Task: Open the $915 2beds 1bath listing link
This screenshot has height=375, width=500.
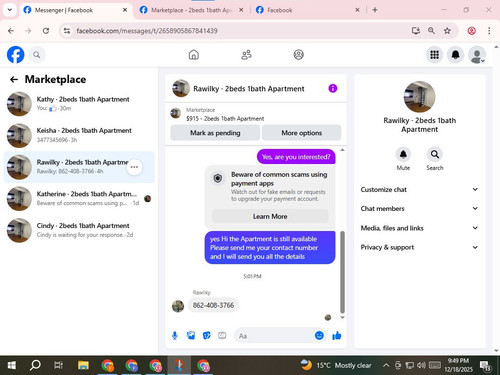Action: click(x=225, y=118)
